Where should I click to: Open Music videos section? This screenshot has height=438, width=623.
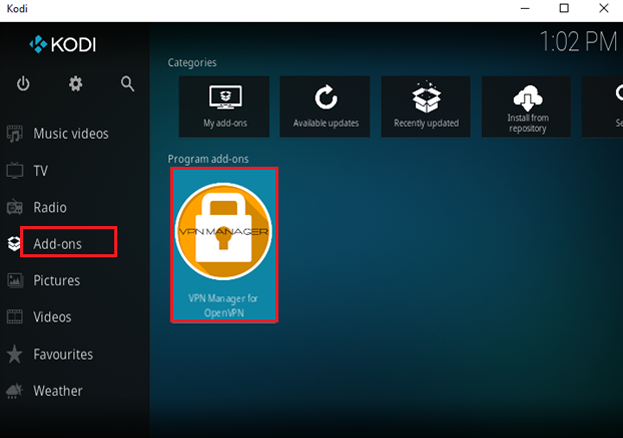point(71,134)
